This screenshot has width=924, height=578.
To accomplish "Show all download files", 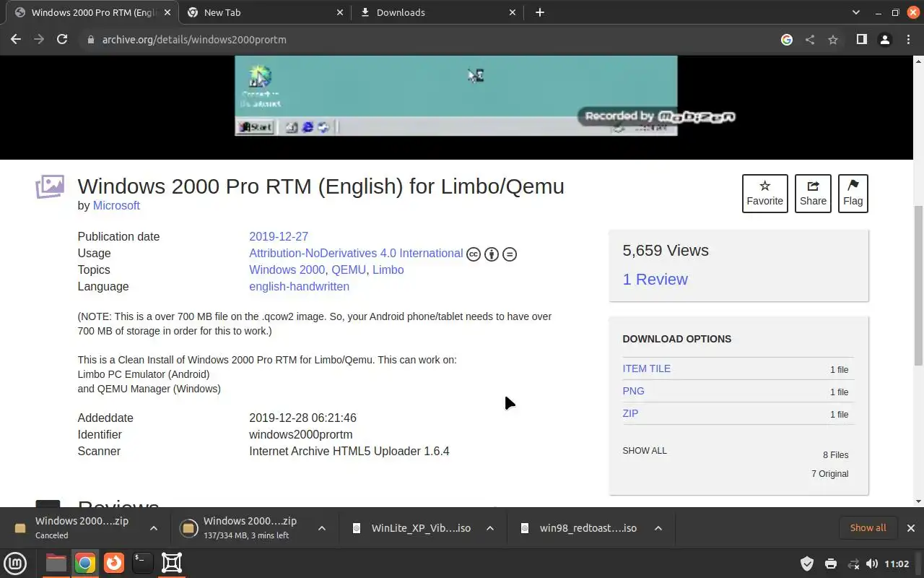I will pyautogui.click(x=645, y=450).
